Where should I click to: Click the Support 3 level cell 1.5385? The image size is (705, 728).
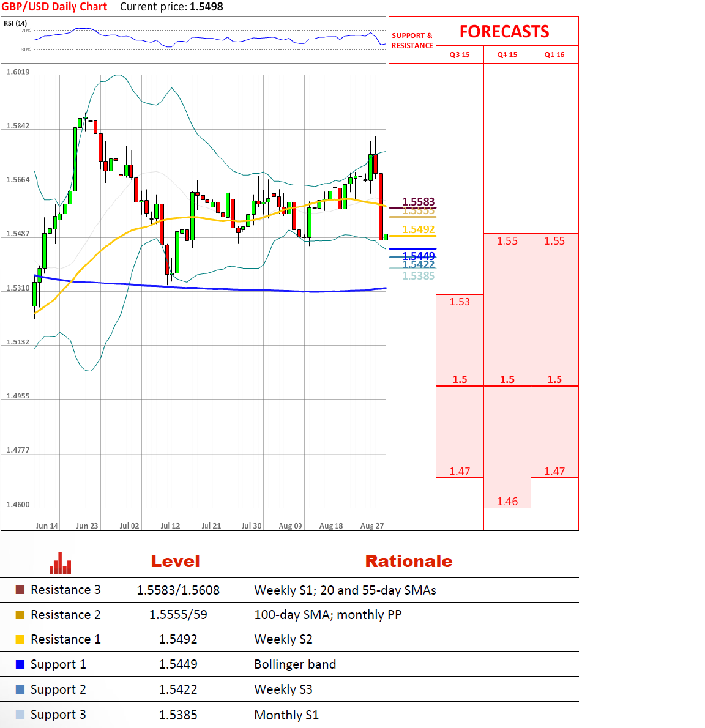[x=178, y=715]
